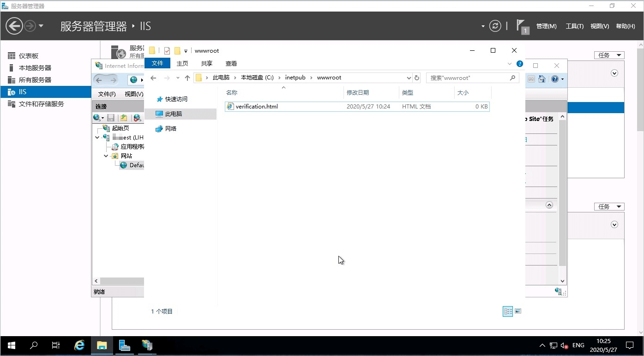This screenshot has width=644, height=356.
Task: Open the 查看 ribbon tab
Action: [231, 64]
